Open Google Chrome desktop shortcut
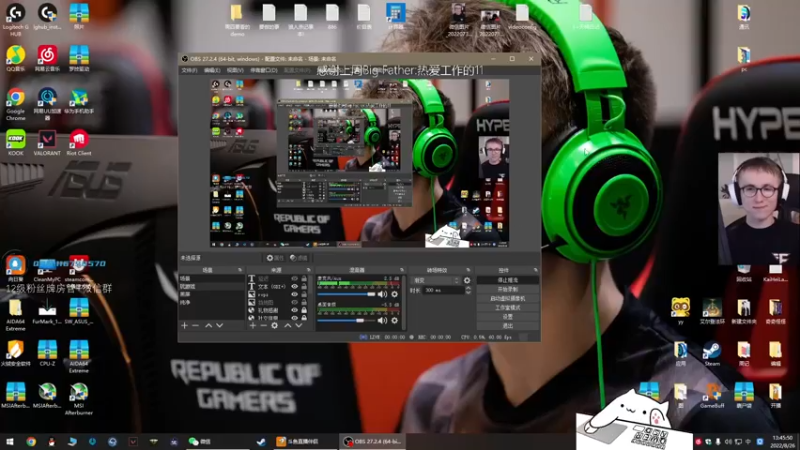Image resolution: width=800 pixels, height=450 pixels. (x=15, y=104)
